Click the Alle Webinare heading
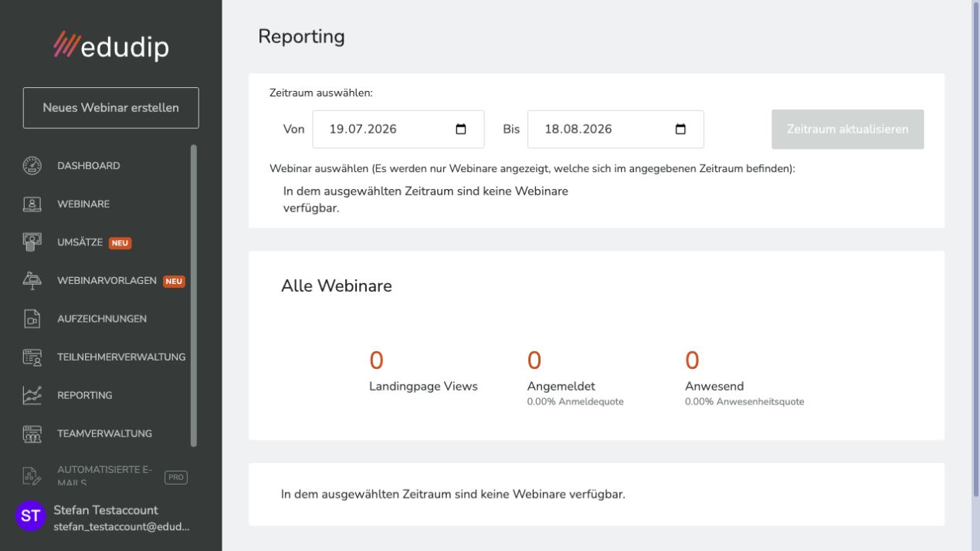This screenshot has height=551, width=980. [x=337, y=286]
